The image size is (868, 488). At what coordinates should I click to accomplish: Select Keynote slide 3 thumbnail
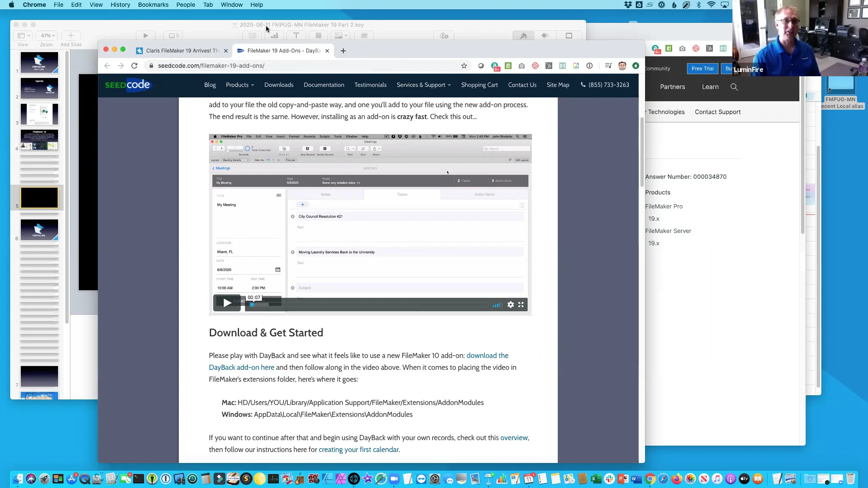pyautogui.click(x=39, y=114)
